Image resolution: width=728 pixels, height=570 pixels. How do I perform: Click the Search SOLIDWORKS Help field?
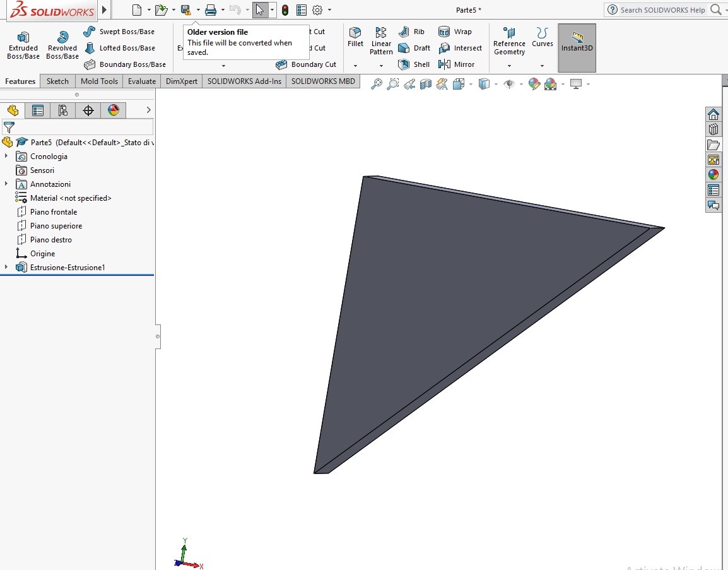point(662,9)
